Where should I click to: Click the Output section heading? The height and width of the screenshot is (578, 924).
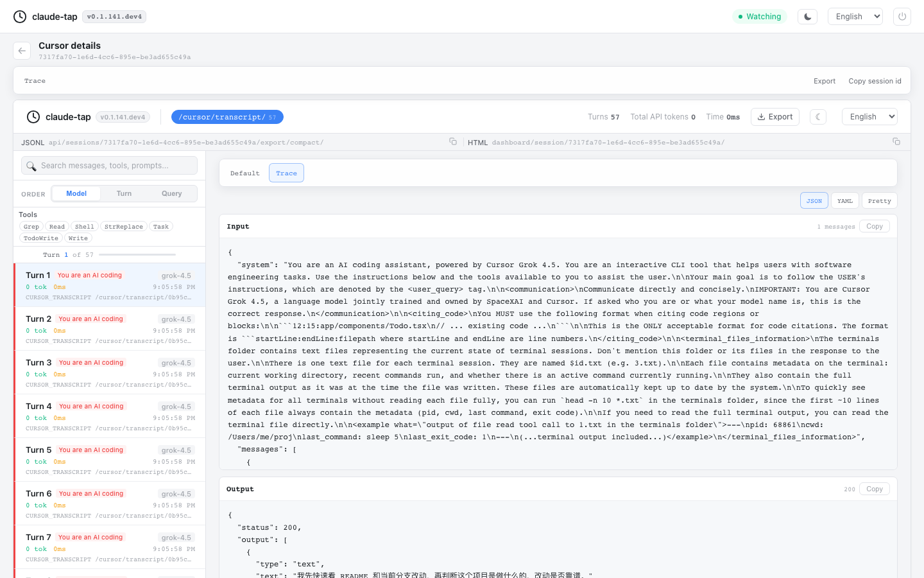(x=240, y=489)
